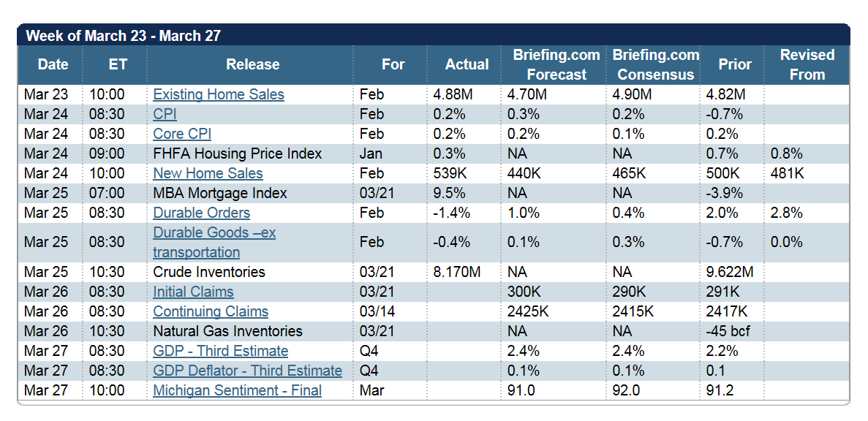This screenshot has width=868, height=421.
Task: Click the Briefing.com Consensus column header
Action: coord(655,64)
